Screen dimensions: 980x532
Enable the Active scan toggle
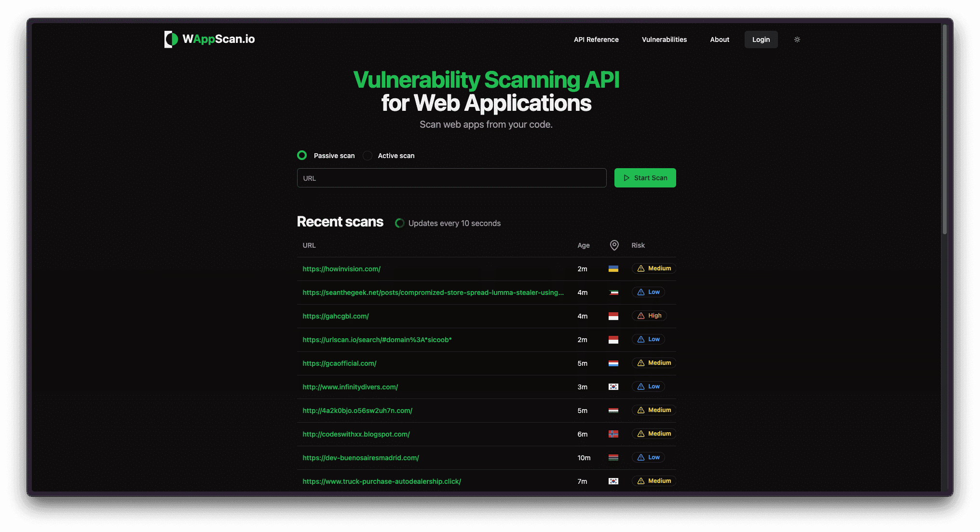(369, 155)
